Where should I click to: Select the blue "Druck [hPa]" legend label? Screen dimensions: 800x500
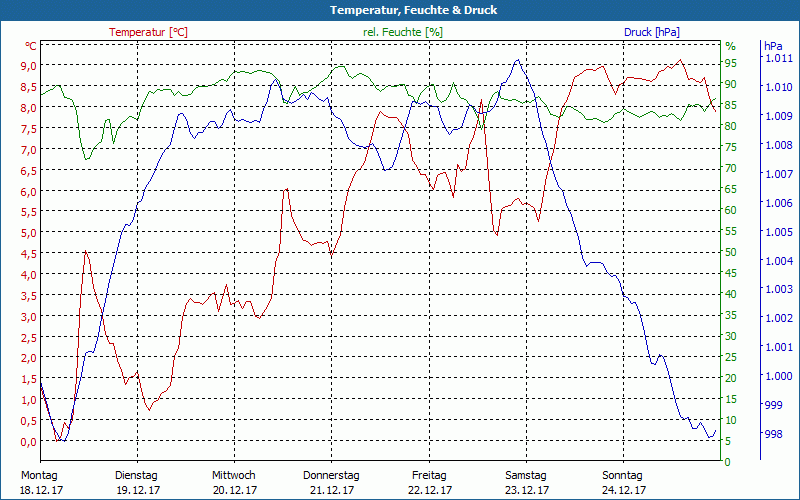(x=652, y=32)
